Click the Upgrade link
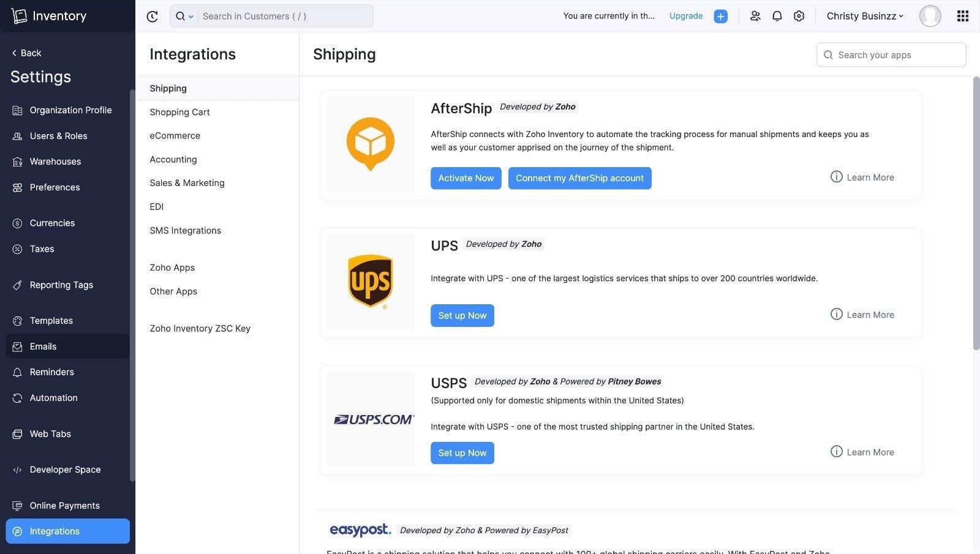Viewport: 980px width, 554px height. coord(685,16)
